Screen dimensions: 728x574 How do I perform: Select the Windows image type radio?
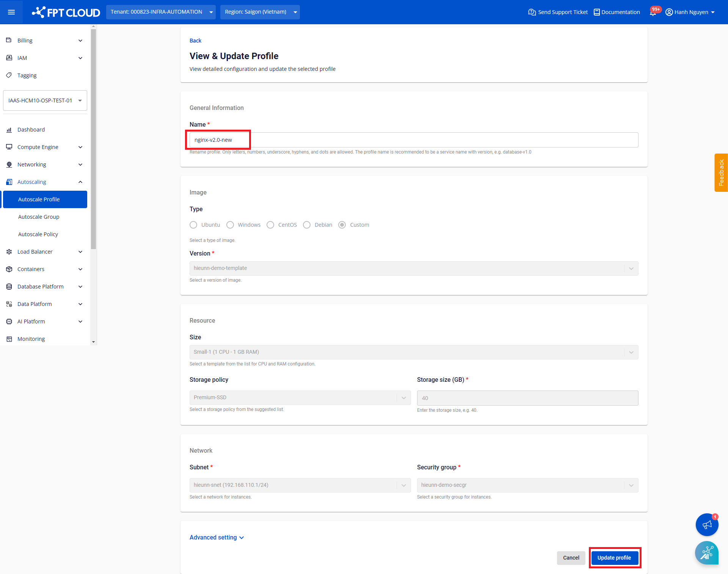tap(230, 225)
